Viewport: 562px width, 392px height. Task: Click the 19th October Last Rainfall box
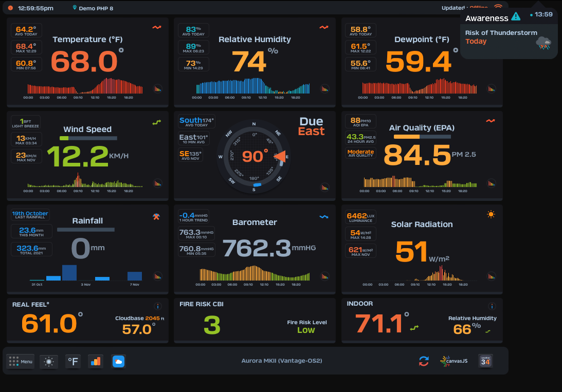[x=30, y=214]
